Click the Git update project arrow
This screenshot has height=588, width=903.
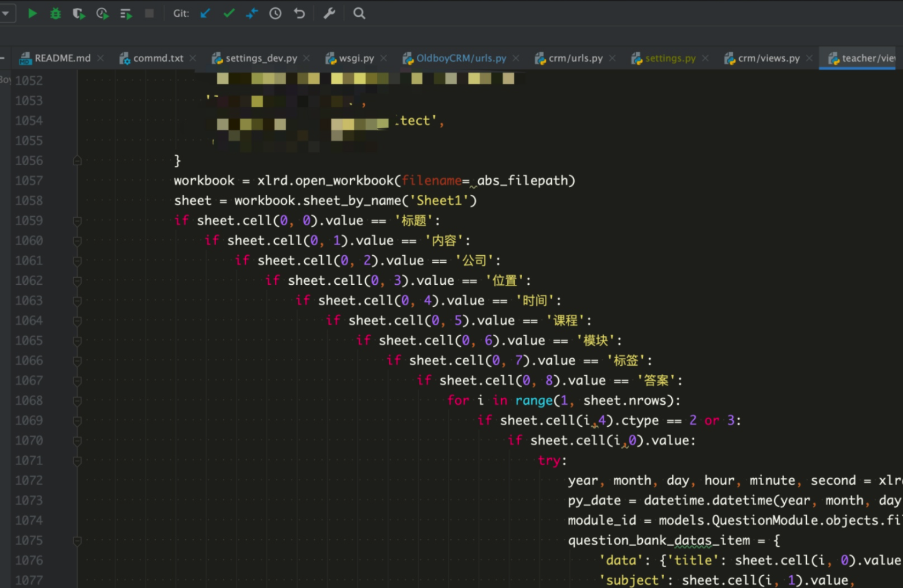coord(205,14)
